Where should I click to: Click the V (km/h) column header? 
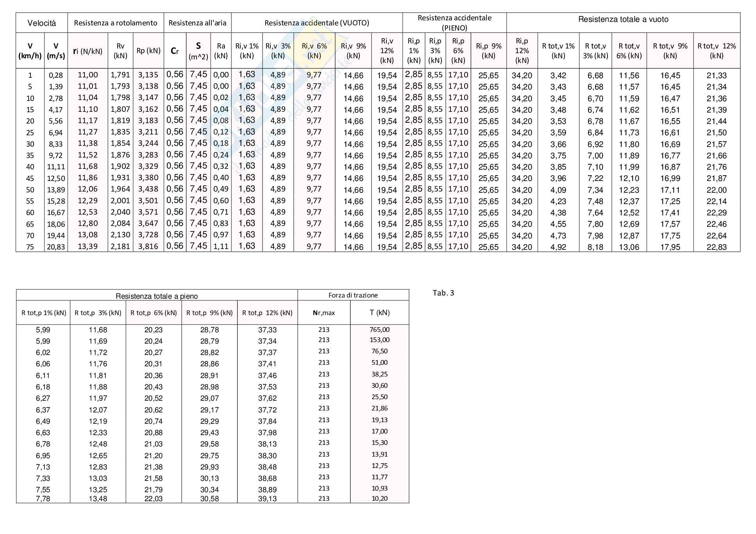30,51
